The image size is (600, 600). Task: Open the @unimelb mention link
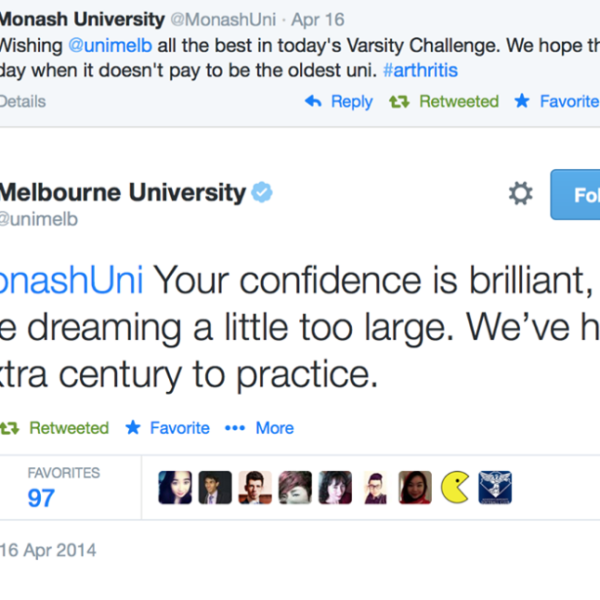point(109,46)
